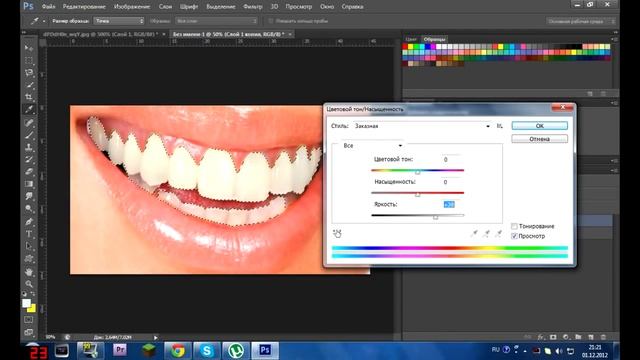Select the Path Selection tool
This screenshot has width=640, height=360.
pyautogui.click(x=29, y=246)
